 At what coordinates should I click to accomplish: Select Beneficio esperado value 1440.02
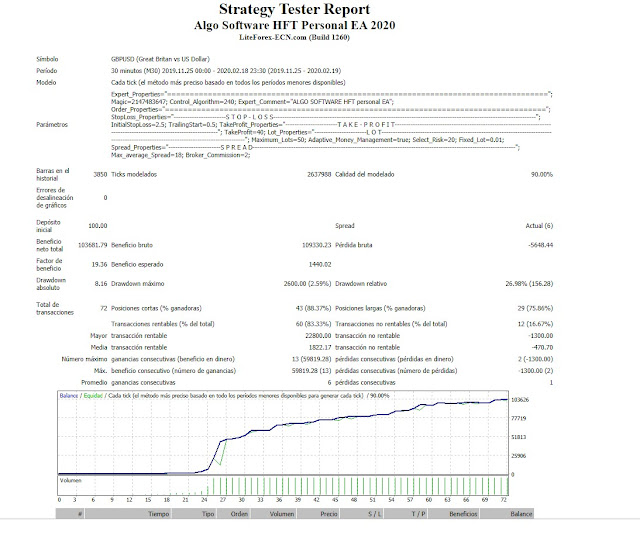320,264
